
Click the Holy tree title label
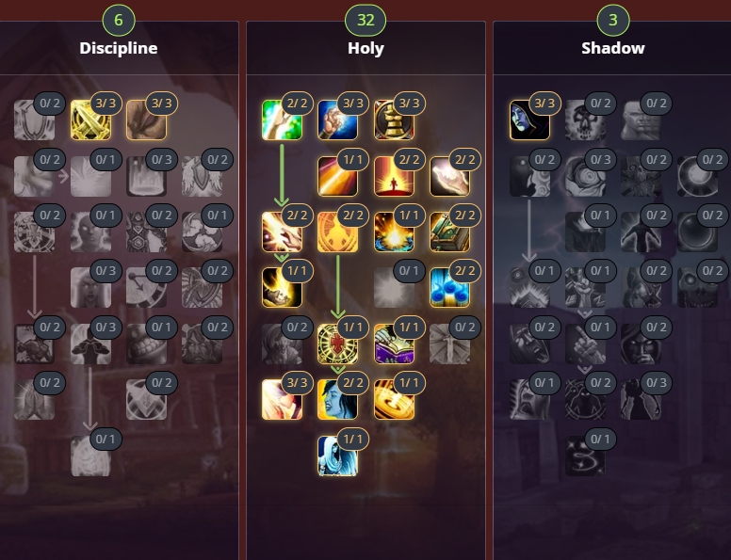pyautogui.click(x=365, y=48)
